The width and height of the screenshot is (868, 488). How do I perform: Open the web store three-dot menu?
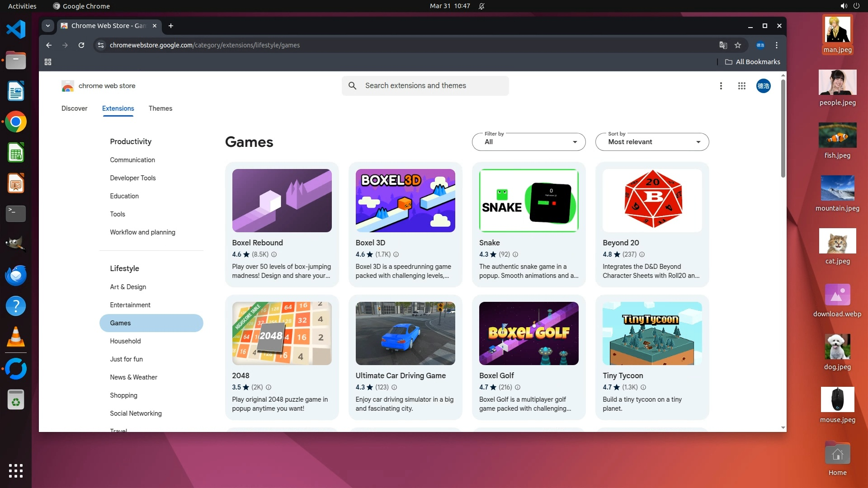pyautogui.click(x=721, y=86)
